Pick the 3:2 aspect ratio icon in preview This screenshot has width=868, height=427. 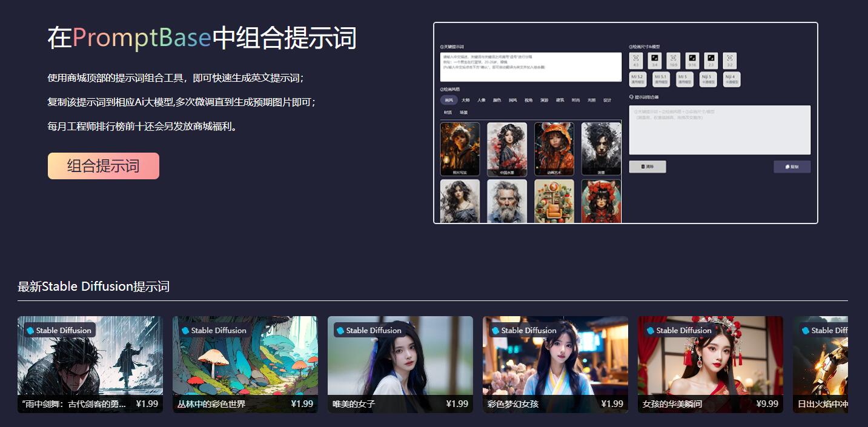click(x=730, y=61)
